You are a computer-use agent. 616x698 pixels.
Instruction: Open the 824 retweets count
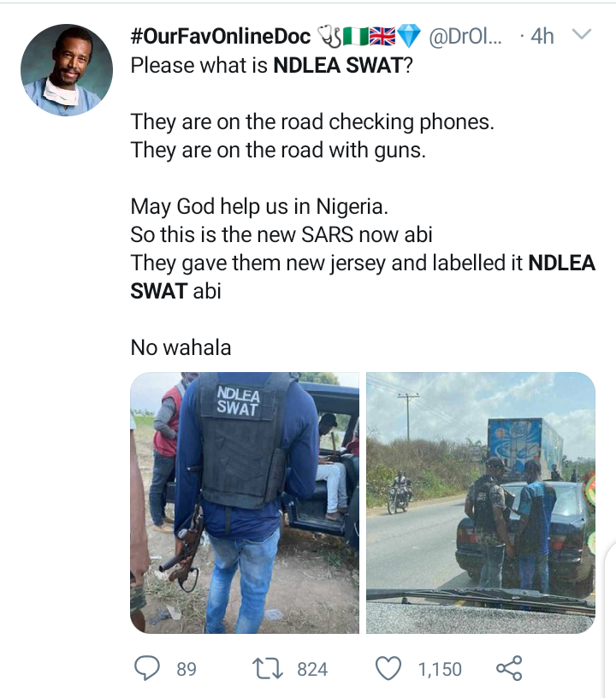tap(312, 669)
